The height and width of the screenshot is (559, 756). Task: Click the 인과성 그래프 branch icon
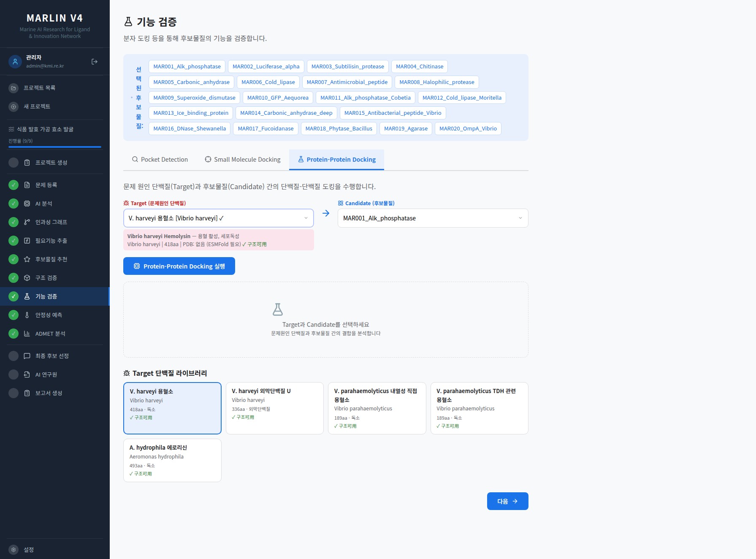pyautogui.click(x=27, y=222)
